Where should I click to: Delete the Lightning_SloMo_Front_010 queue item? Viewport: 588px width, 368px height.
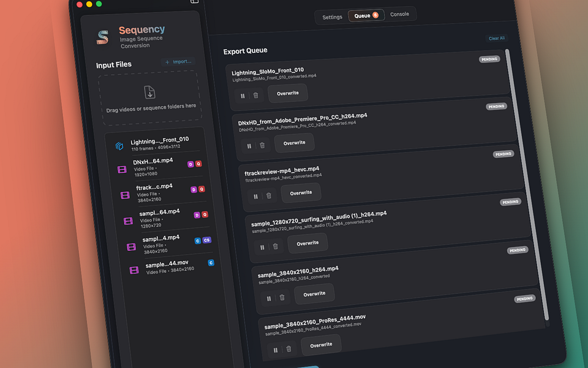256,96
